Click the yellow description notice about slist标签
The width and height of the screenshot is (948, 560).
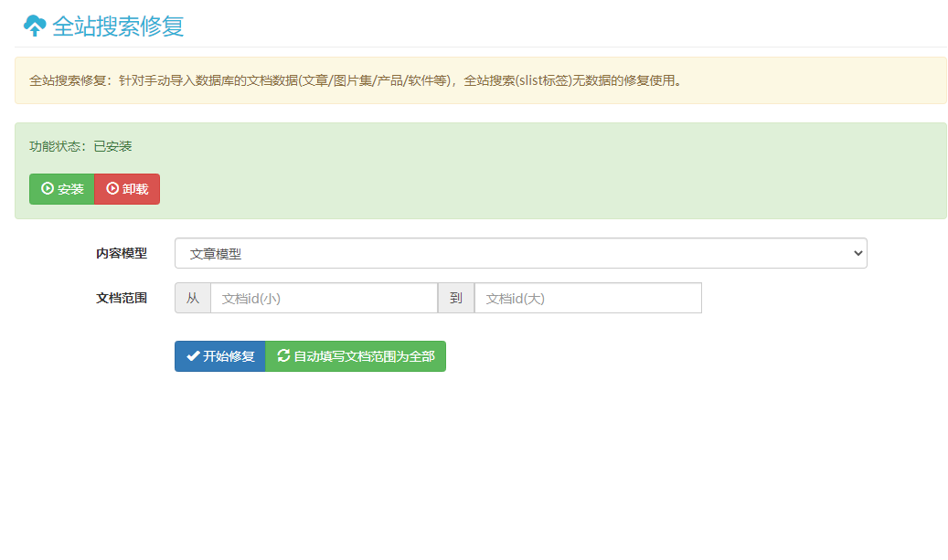tap(357, 80)
